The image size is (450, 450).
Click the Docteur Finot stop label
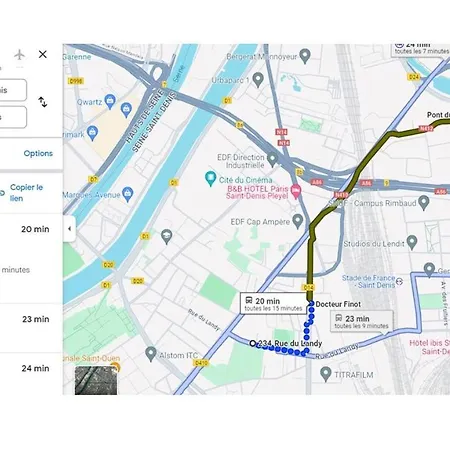pos(338,304)
